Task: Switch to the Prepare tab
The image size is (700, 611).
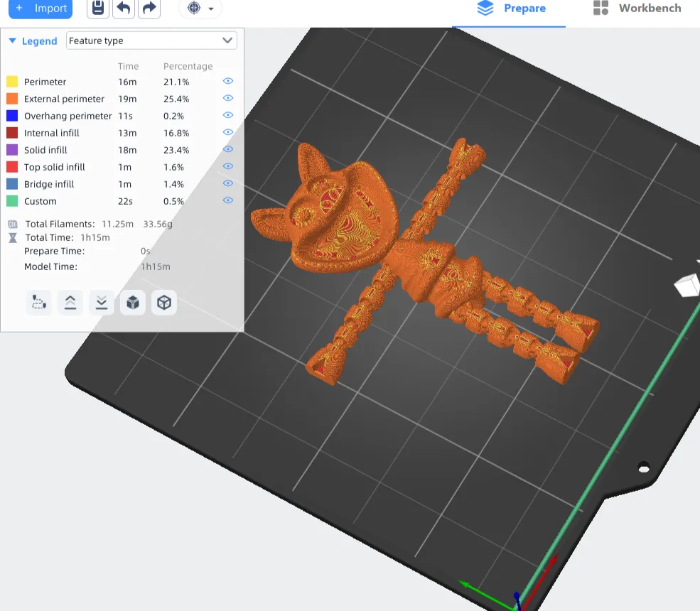Action: (x=511, y=8)
